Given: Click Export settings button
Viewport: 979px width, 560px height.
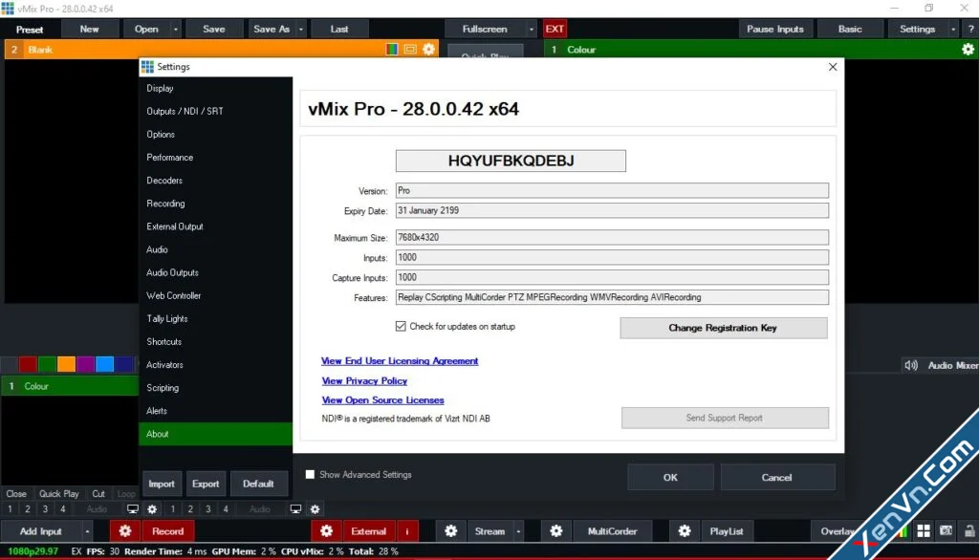Looking at the screenshot, I should (x=206, y=484).
